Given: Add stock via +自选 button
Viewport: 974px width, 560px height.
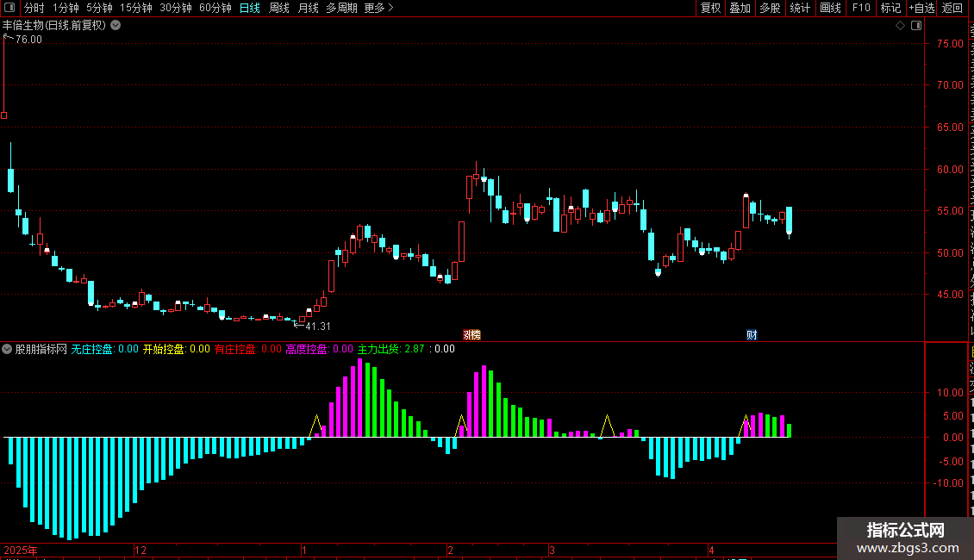Looking at the screenshot, I should point(921,8).
